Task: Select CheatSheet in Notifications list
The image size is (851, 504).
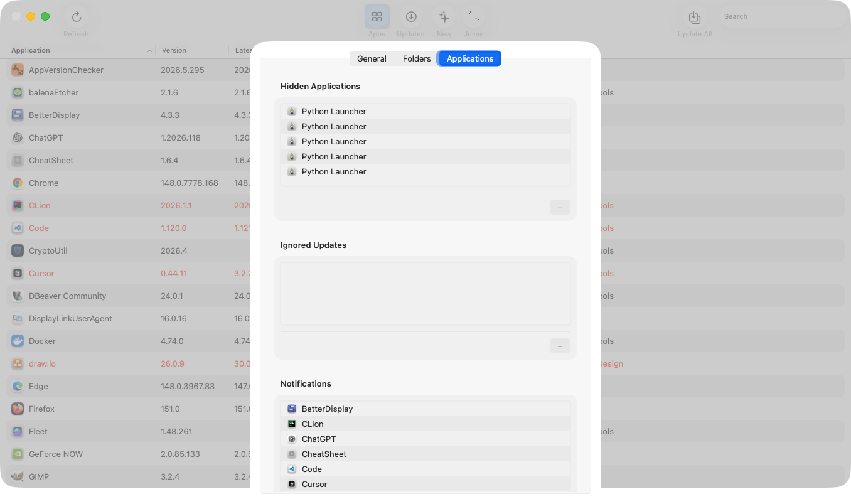Action: point(425,454)
